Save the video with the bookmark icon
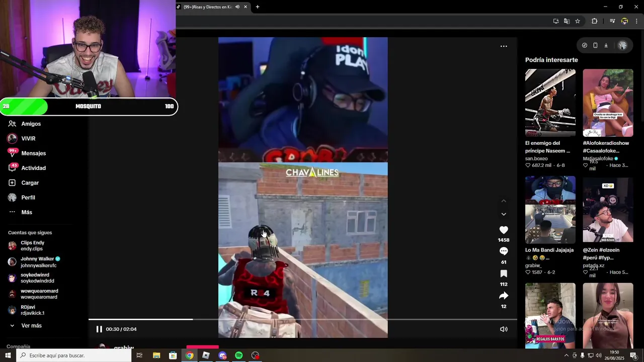This screenshot has height=362, width=644. click(x=504, y=274)
